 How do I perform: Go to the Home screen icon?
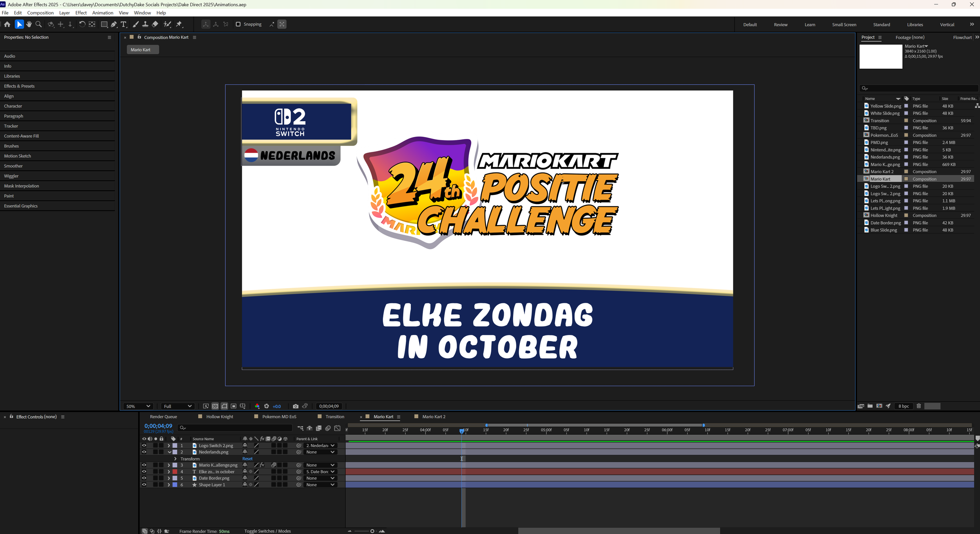tap(7, 24)
